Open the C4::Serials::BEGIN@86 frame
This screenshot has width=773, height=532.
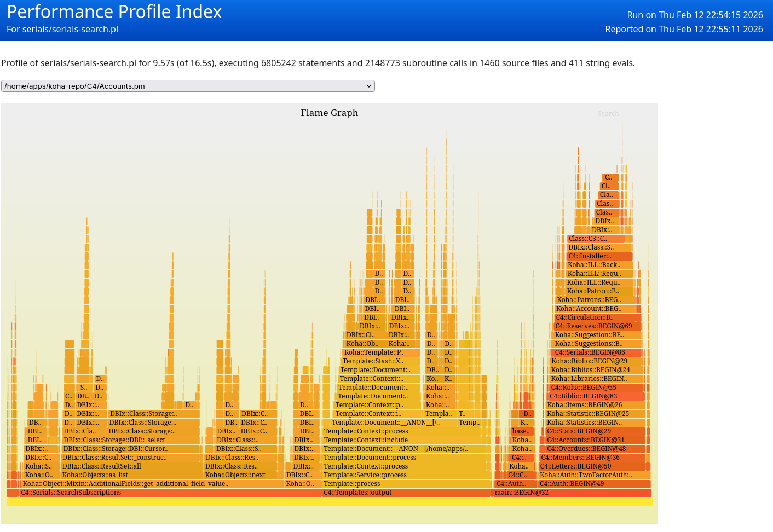(597, 352)
